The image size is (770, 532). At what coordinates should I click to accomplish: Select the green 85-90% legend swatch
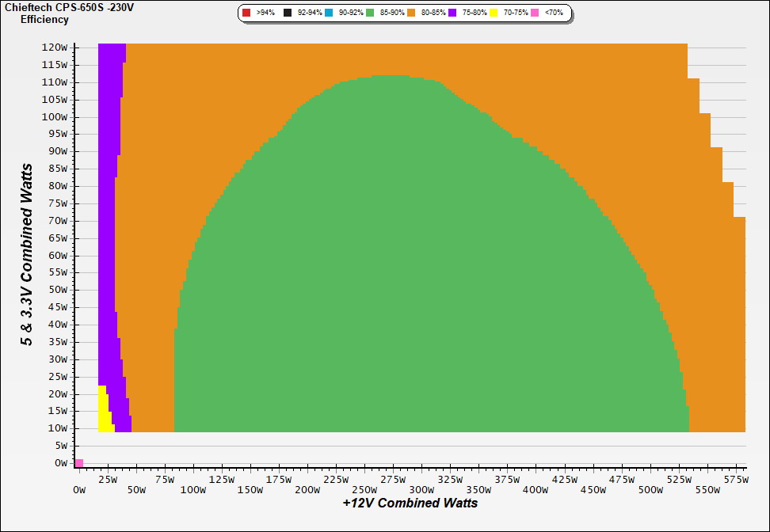370,13
